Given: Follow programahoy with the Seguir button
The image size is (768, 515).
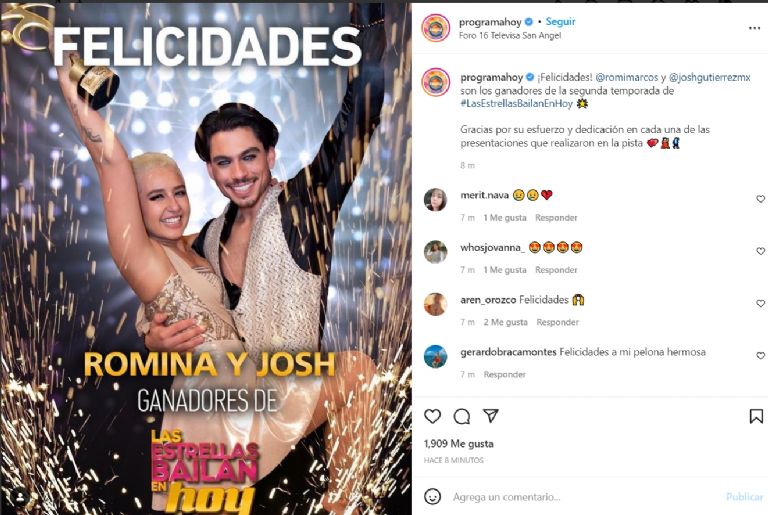Looking at the screenshot, I should pos(560,22).
